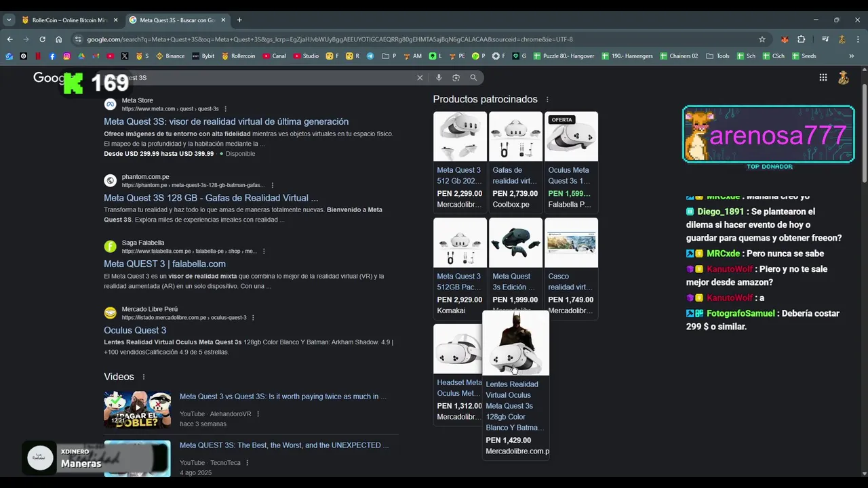Open more options for Saga Falabella result
Screen dimensions: 868x488
(264, 251)
